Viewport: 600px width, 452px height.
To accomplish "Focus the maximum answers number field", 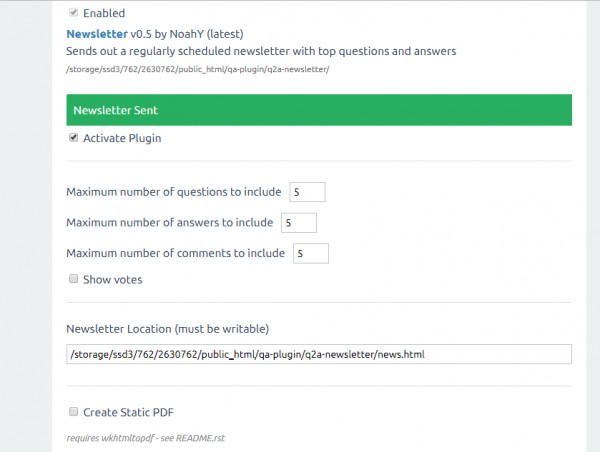I will point(299,223).
